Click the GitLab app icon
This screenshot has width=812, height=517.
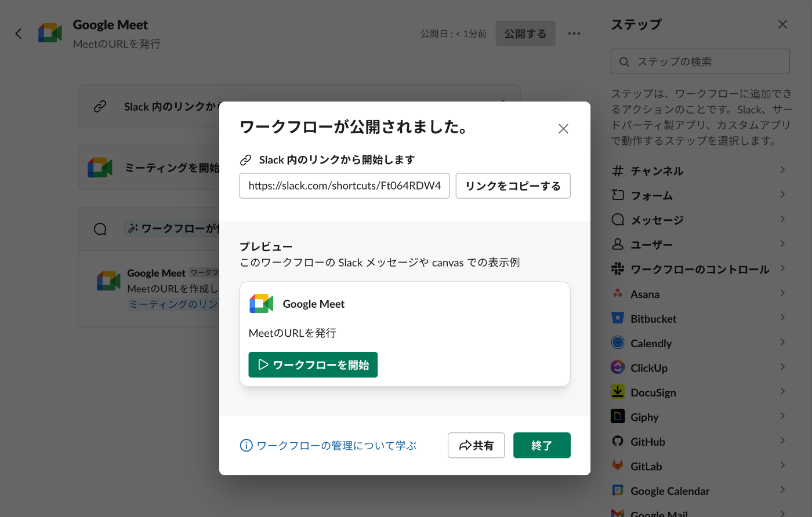pos(618,465)
